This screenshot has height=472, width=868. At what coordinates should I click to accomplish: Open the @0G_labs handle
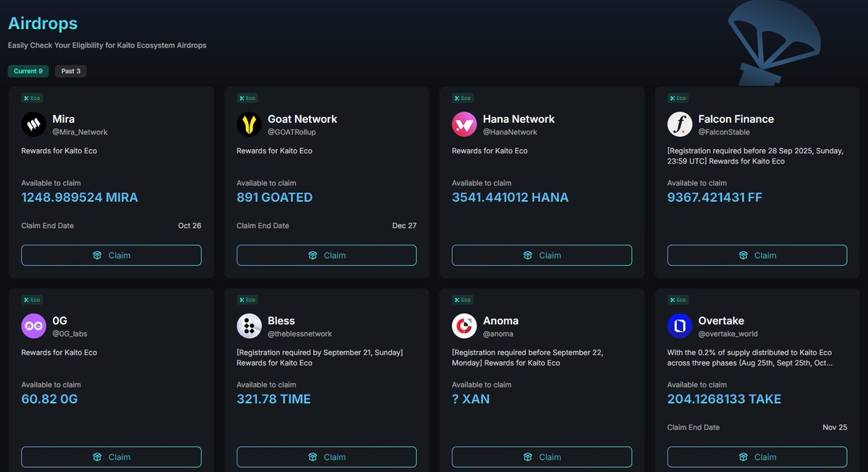coord(69,334)
